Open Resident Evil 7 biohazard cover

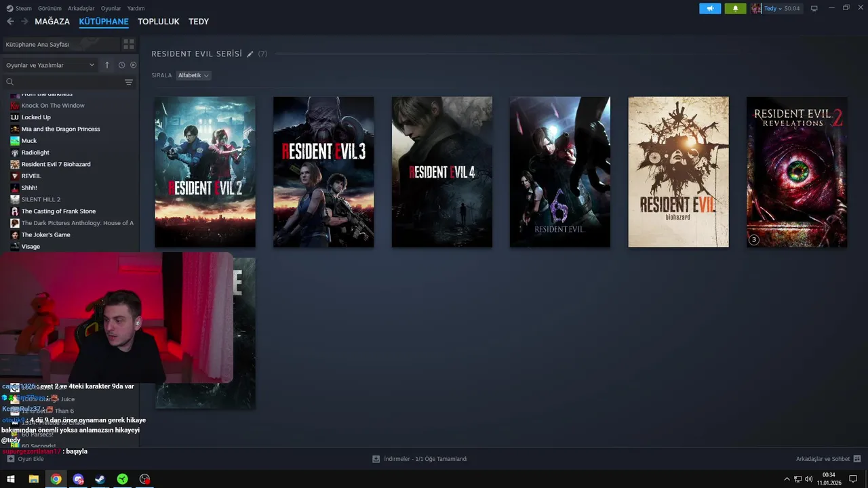coord(679,172)
